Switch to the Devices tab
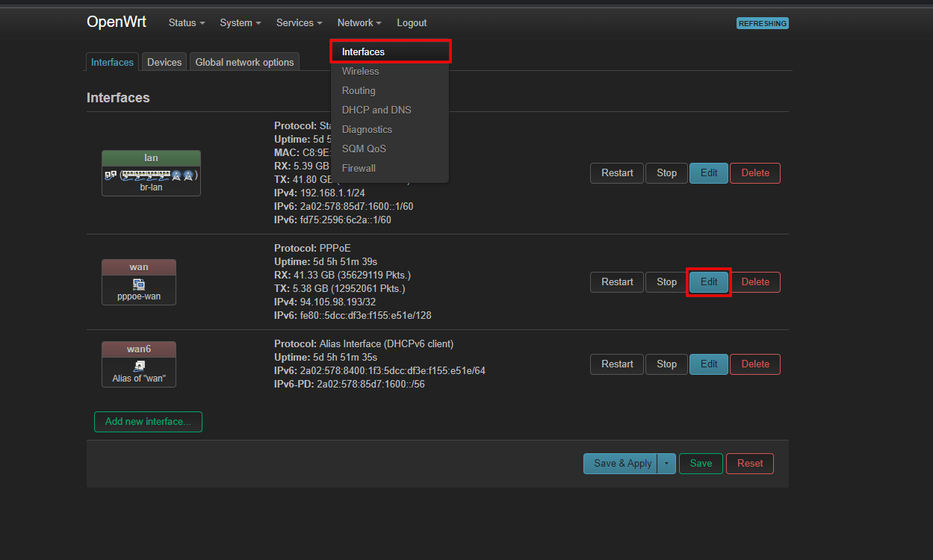Image resolution: width=933 pixels, height=560 pixels. 164,62
